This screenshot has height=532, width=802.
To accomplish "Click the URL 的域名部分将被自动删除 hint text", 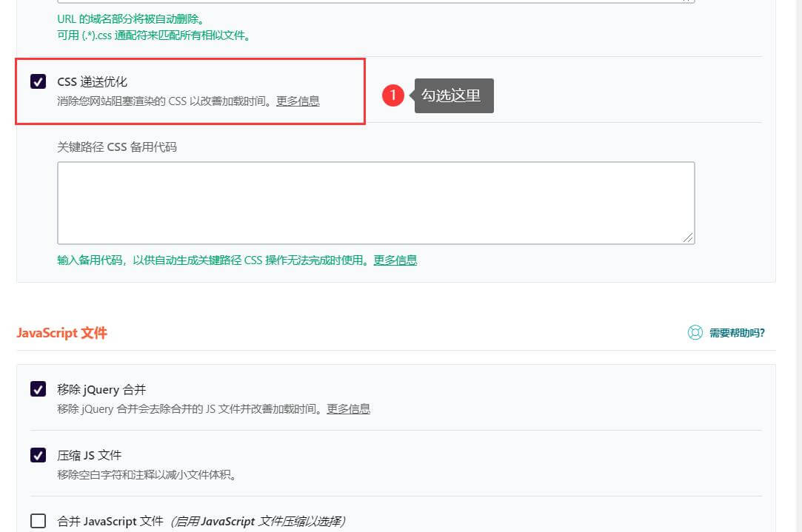I will [x=131, y=19].
